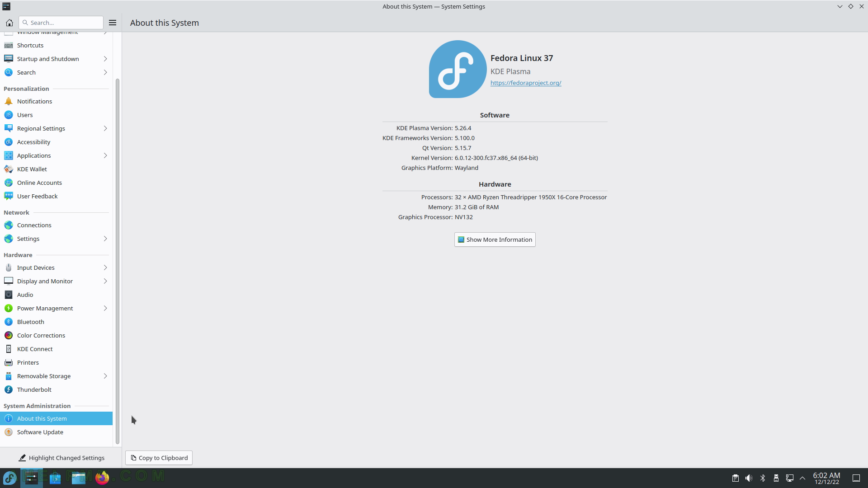Open KDE Connect icon
Viewport: 868px width, 488px height.
click(x=9, y=349)
